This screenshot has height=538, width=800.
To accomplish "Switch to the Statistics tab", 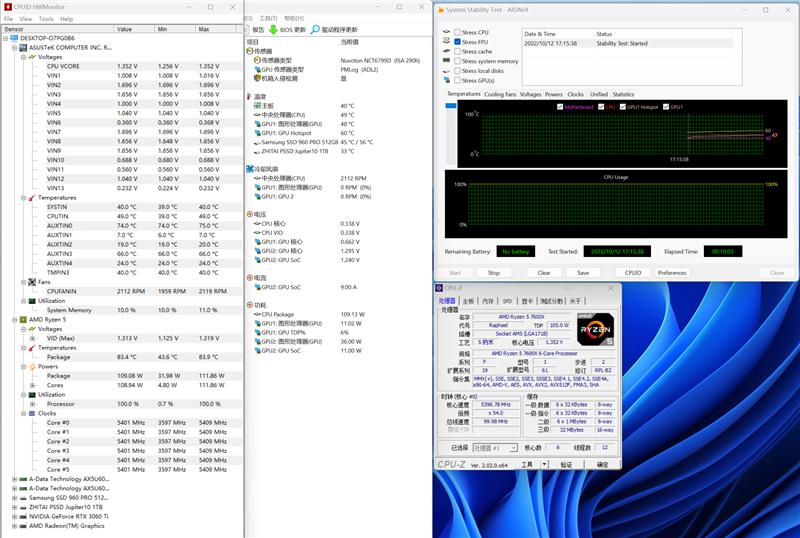I will point(623,94).
